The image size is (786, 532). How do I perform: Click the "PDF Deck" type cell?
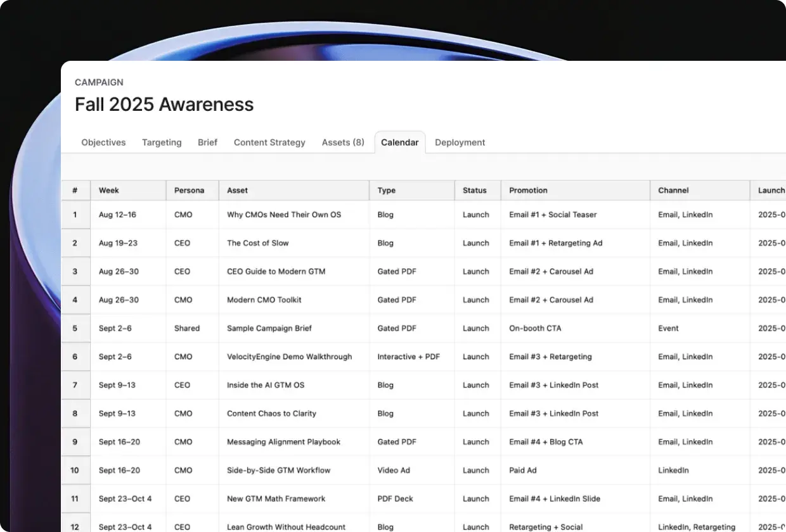(x=412, y=499)
